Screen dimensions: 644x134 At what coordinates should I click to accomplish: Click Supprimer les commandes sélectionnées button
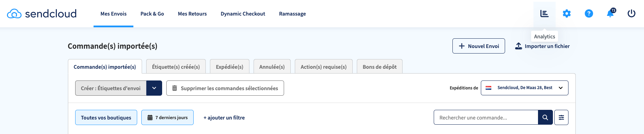pos(225,88)
